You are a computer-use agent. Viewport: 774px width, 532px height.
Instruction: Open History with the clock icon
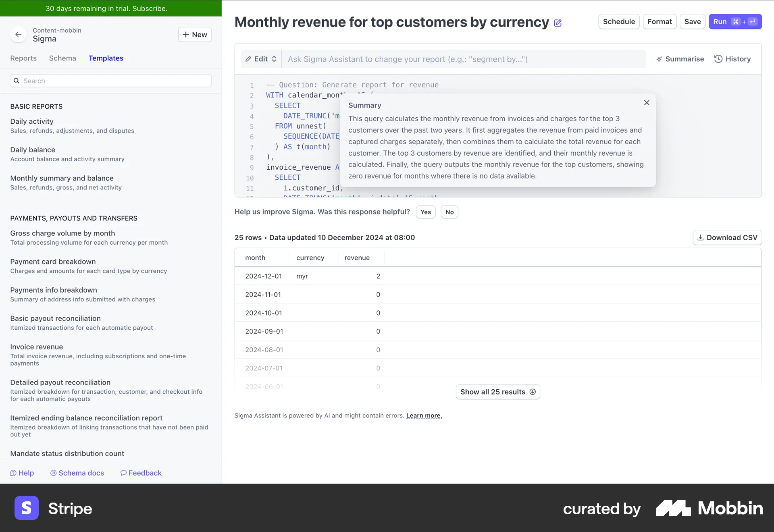(x=719, y=59)
